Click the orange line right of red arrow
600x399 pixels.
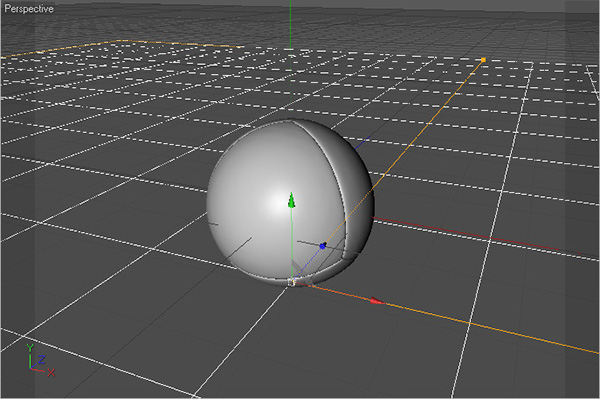(490, 328)
